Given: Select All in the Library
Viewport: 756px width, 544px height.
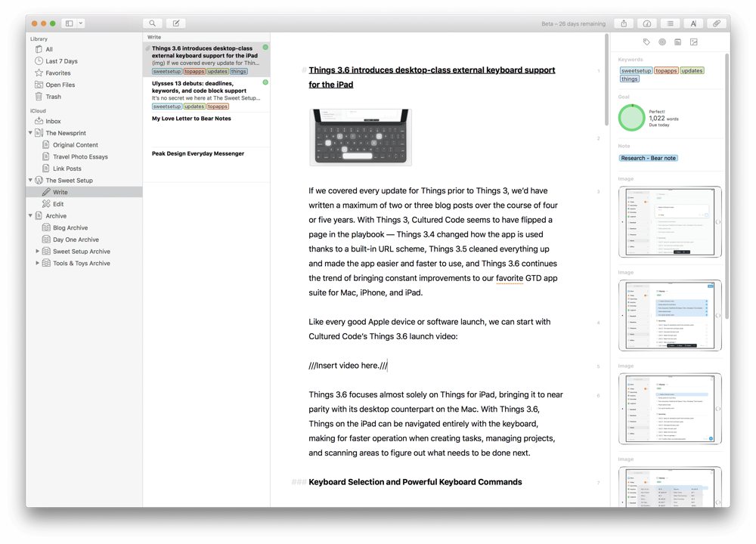Looking at the screenshot, I should coord(84,49).
